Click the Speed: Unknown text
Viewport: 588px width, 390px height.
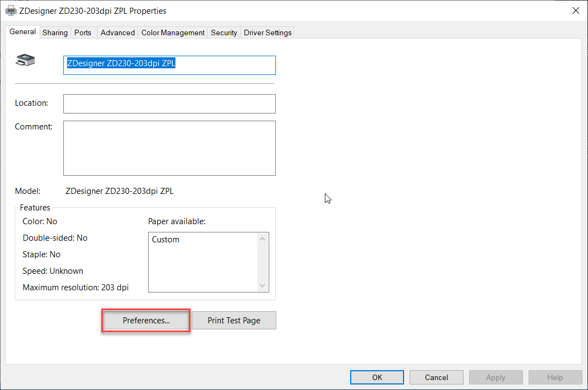53,271
